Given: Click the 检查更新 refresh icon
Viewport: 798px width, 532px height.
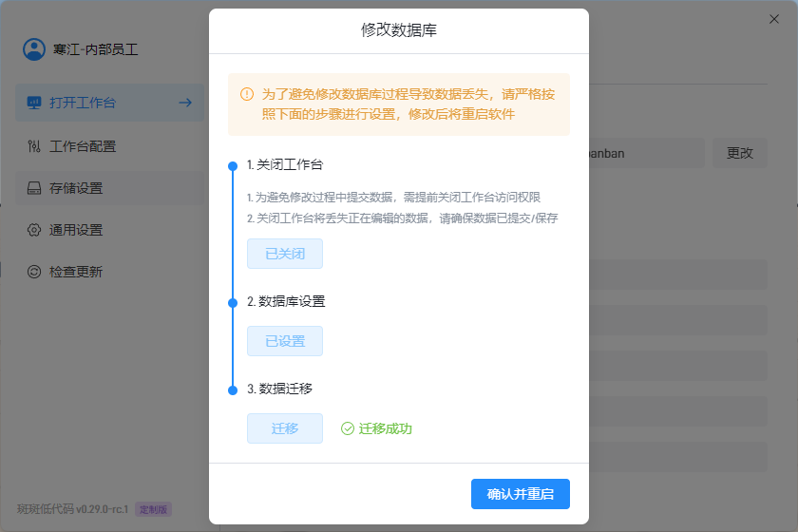Looking at the screenshot, I should pyautogui.click(x=34, y=272).
